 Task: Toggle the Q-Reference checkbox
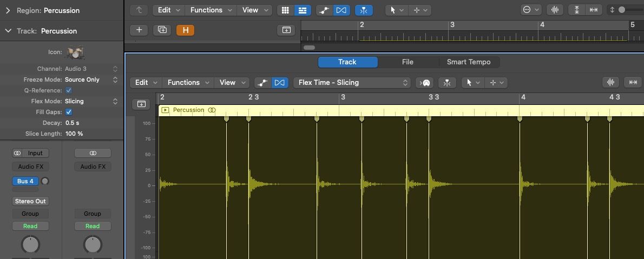point(69,90)
